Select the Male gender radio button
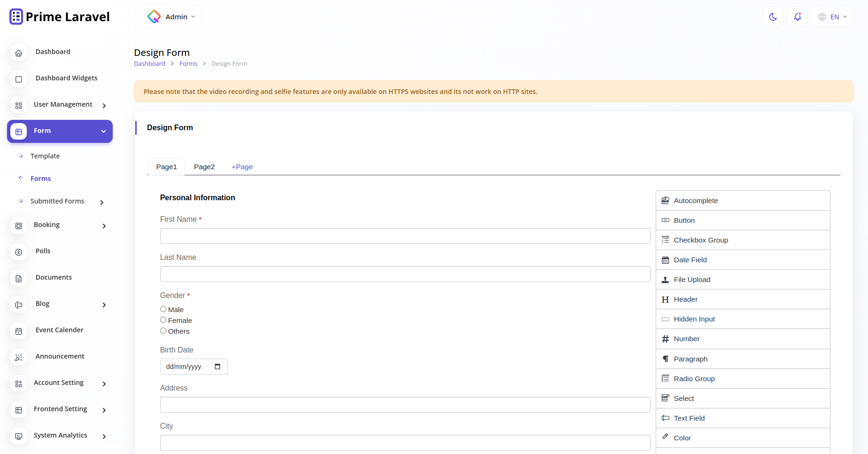Viewport: 868px width, 454px height. (x=163, y=308)
